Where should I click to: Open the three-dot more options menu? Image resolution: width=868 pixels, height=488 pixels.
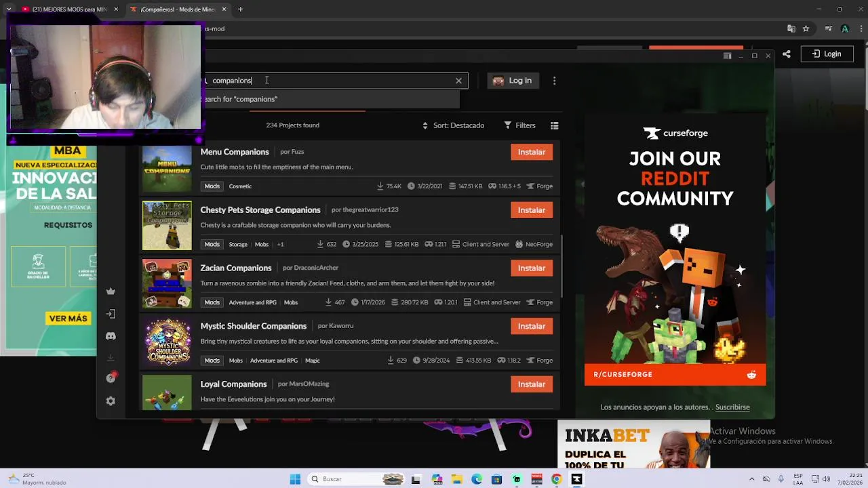click(x=554, y=81)
